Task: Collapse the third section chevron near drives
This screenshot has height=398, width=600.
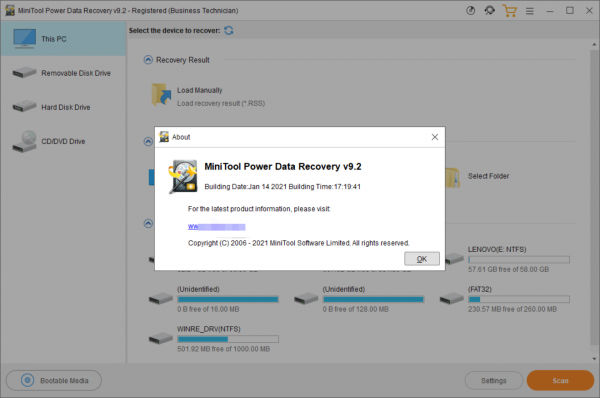Action: (x=148, y=223)
